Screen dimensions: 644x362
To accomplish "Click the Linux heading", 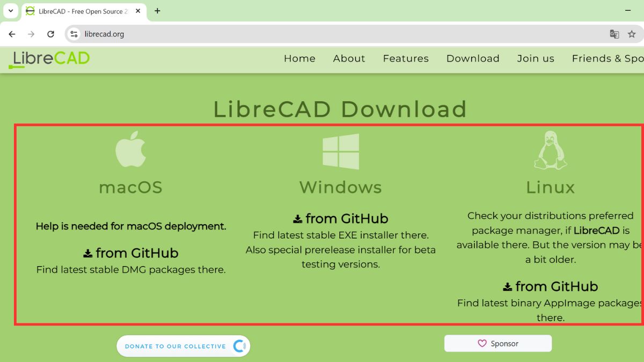I will click(550, 187).
